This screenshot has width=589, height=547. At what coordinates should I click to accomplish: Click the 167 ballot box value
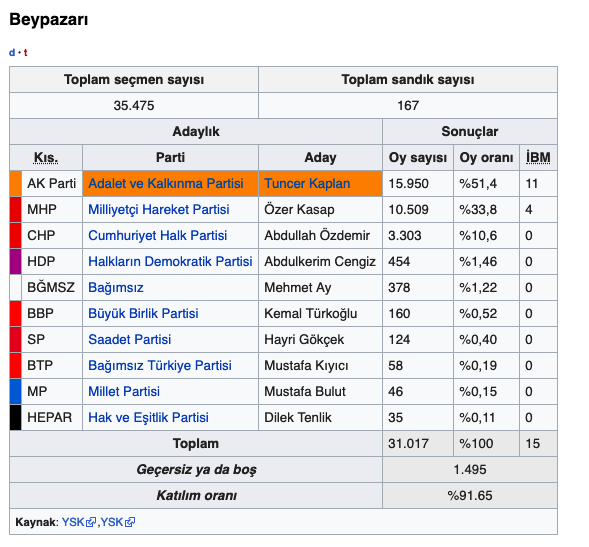408,106
